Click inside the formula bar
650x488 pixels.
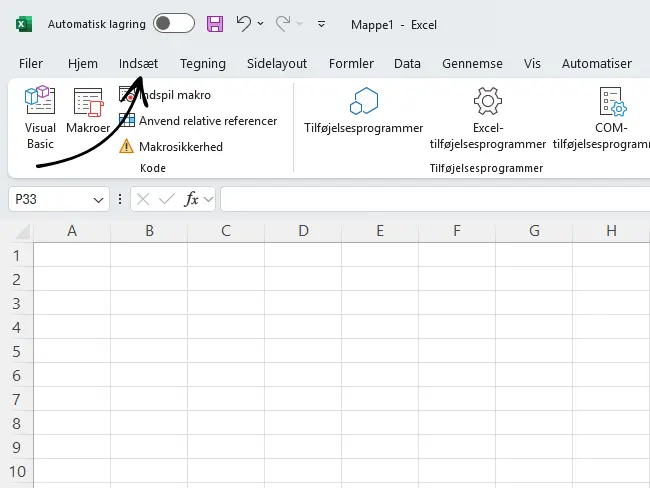click(x=430, y=200)
